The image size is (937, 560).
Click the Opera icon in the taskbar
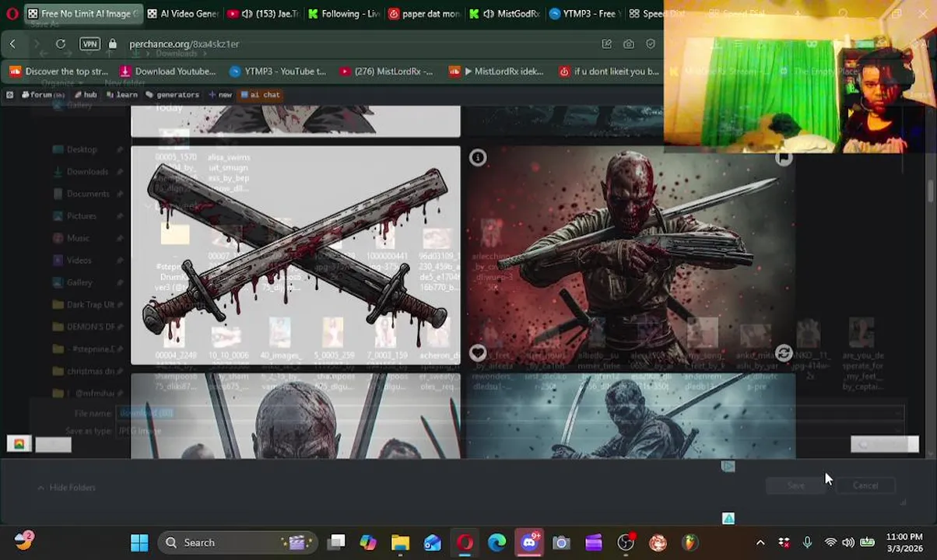(x=465, y=542)
